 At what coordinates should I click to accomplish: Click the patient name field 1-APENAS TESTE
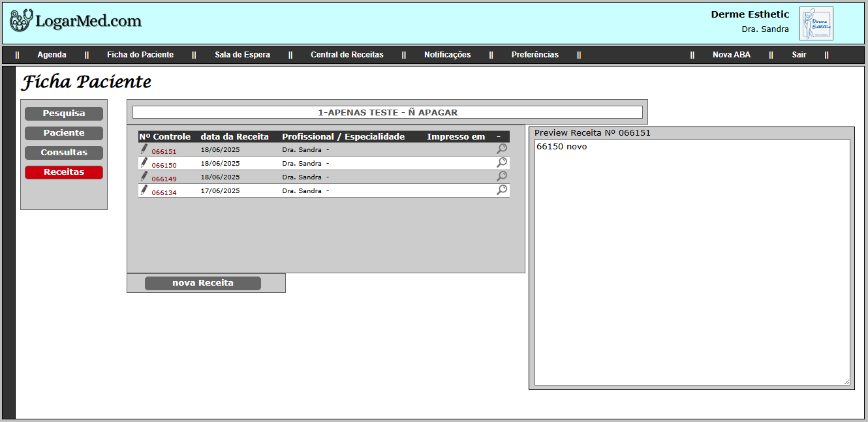388,112
